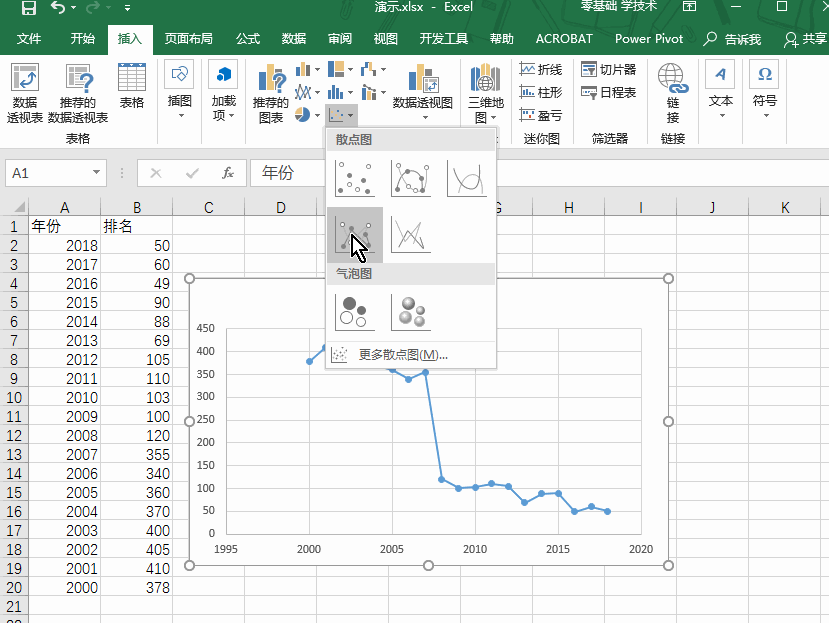Insert a 链接 hyperlink
829x623 pixels.
click(673, 93)
